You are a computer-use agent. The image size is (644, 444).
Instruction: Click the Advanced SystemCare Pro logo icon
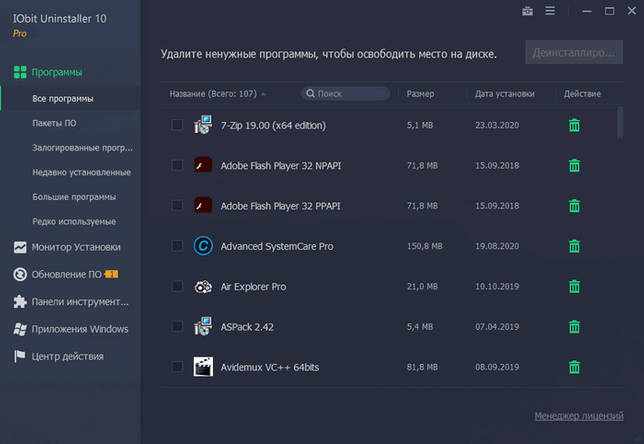pyautogui.click(x=203, y=246)
